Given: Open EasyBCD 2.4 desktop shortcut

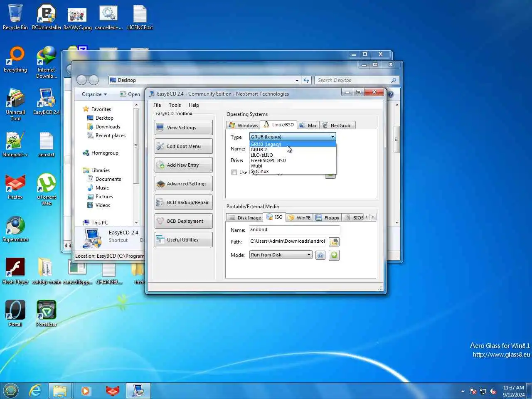Looking at the screenshot, I should (47, 102).
